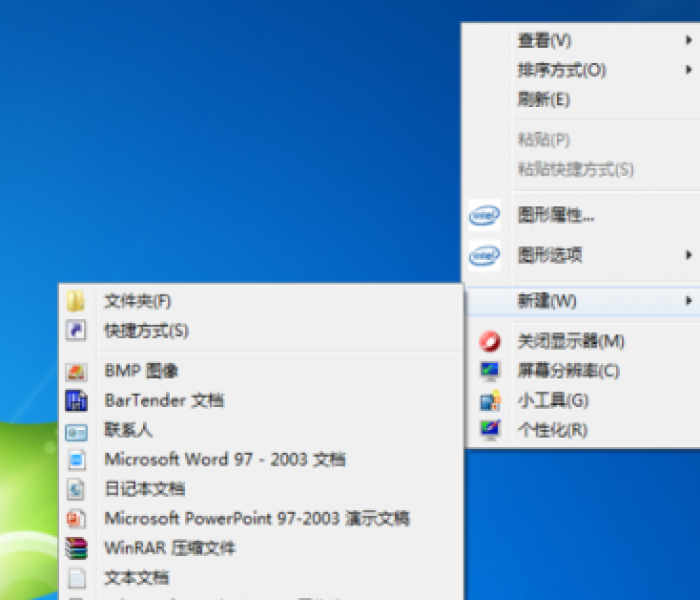This screenshot has width=700, height=600.
Task: Click the red 关闭显示器 icon
Action: (x=490, y=342)
